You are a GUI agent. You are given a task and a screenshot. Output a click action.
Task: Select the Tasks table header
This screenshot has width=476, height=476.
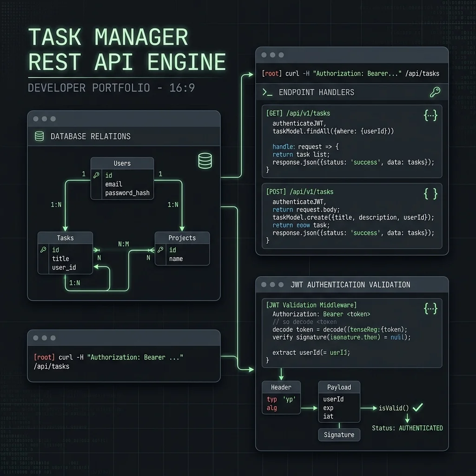point(65,238)
